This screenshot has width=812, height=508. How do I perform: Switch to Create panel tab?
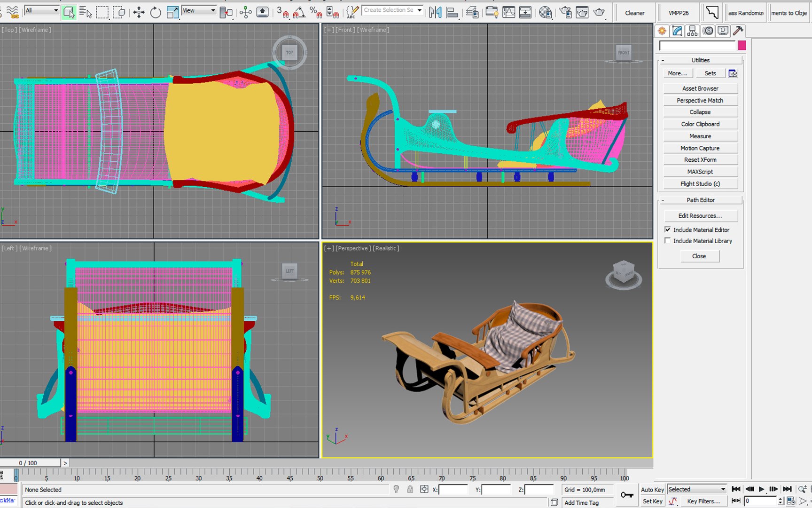coord(662,31)
